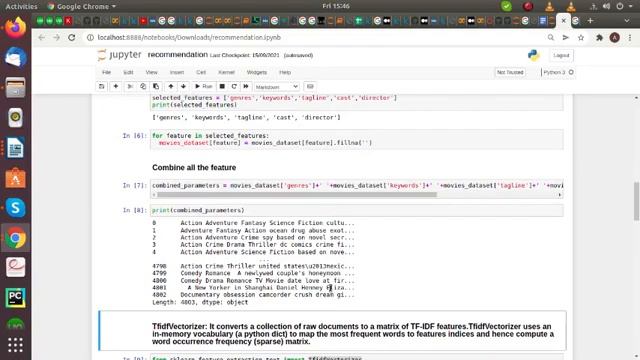Go back with the browser back arrow
This screenshot has width=640, height=360.
pyautogui.click(x=42, y=38)
